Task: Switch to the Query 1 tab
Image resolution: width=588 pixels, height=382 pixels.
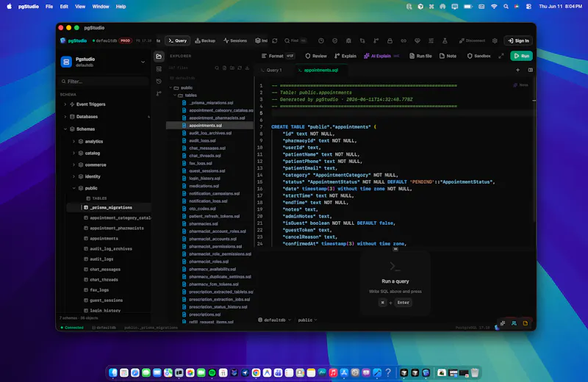Action: pos(271,70)
